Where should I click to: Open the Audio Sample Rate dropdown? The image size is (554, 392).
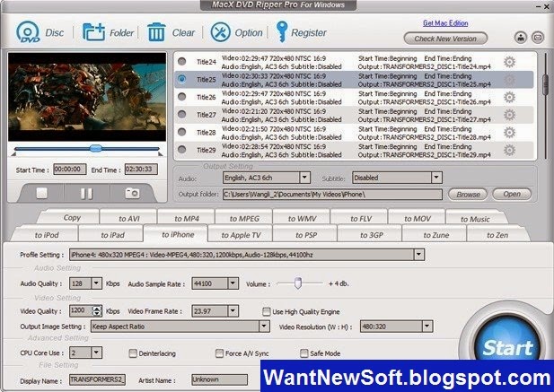click(233, 283)
